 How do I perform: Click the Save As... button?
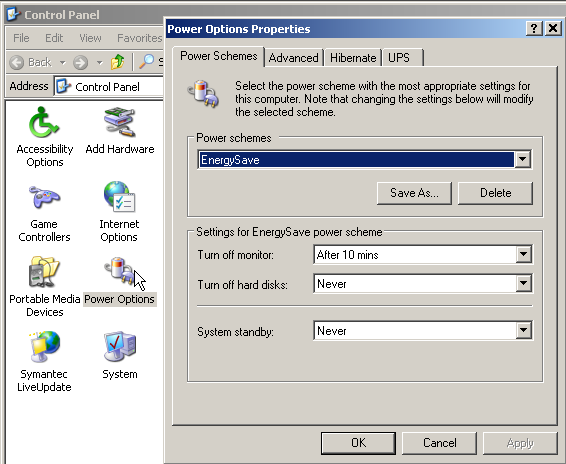click(414, 193)
